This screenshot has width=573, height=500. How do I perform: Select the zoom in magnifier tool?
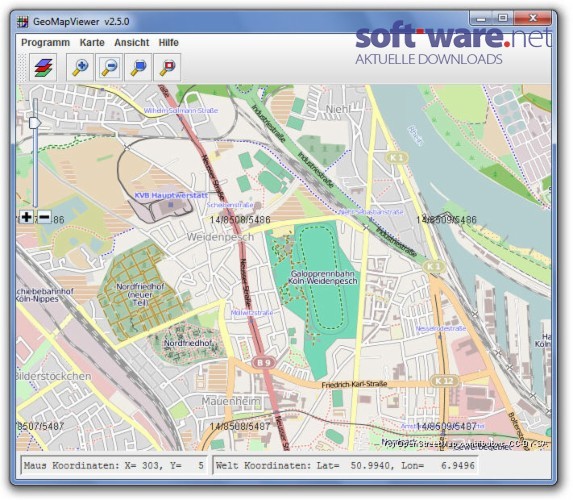80,67
